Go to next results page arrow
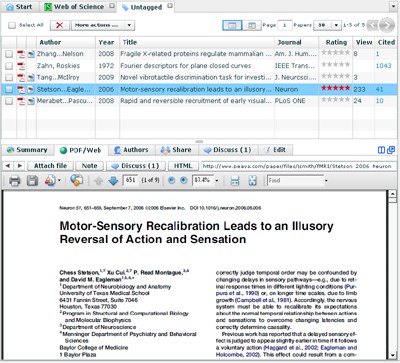The image size is (400, 363). pos(387,25)
